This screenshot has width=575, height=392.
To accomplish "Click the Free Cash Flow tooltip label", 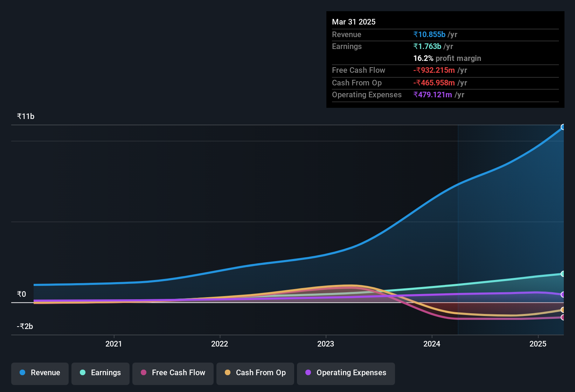I will tap(359, 70).
